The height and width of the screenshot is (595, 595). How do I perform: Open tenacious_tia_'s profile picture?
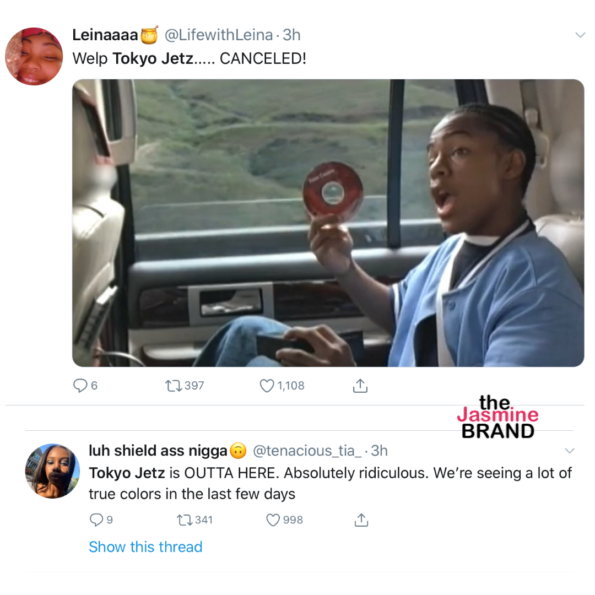52,471
